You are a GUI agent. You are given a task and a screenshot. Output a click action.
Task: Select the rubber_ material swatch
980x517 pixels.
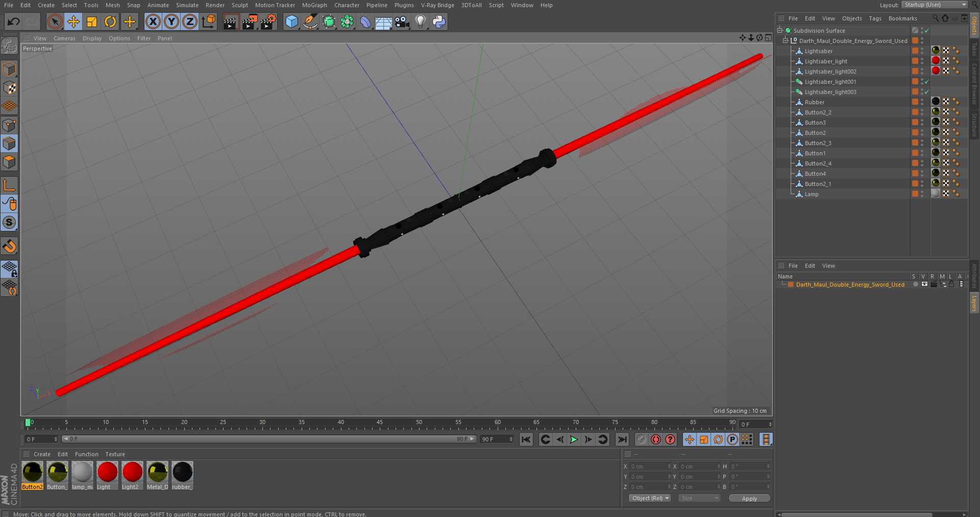click(x=182, y=476)
